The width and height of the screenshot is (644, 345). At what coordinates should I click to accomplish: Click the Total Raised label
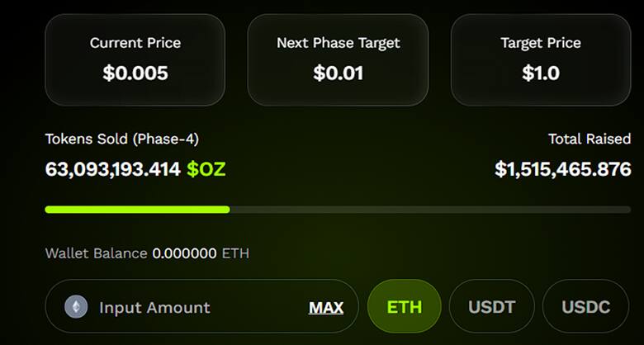coord(590,139)
